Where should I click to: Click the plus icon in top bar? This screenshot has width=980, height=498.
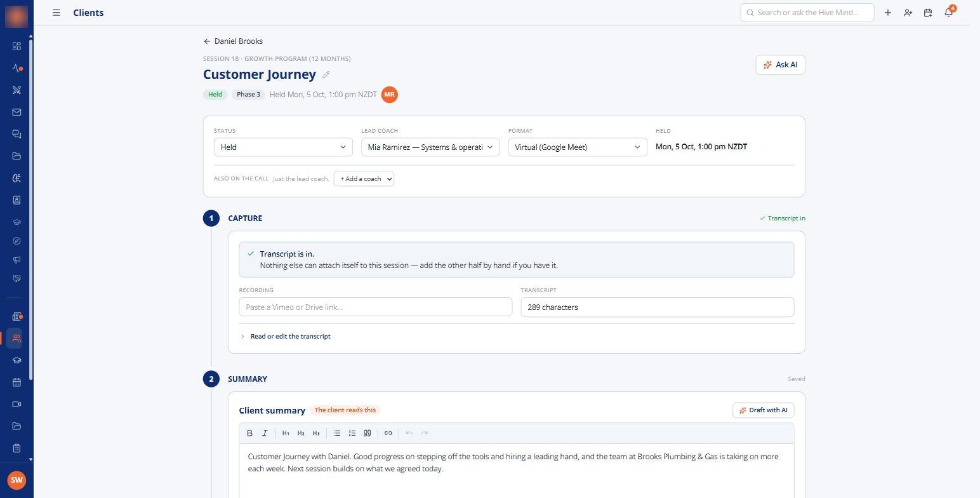tap(887, 13)
